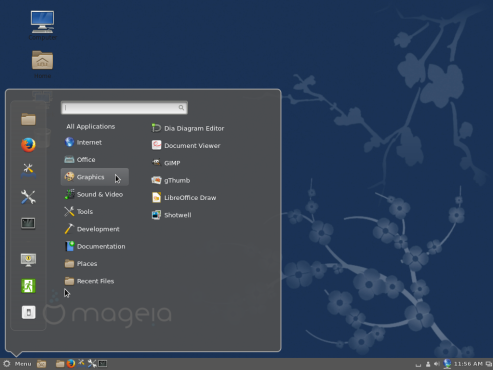Image resolution: width=493 pixels, height=370 pixels.
Task: Select All Applications category
Action: [91, 126]
